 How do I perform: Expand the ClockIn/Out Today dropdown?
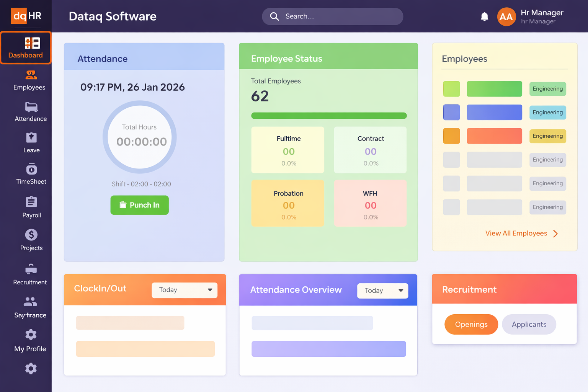point(184,290)
